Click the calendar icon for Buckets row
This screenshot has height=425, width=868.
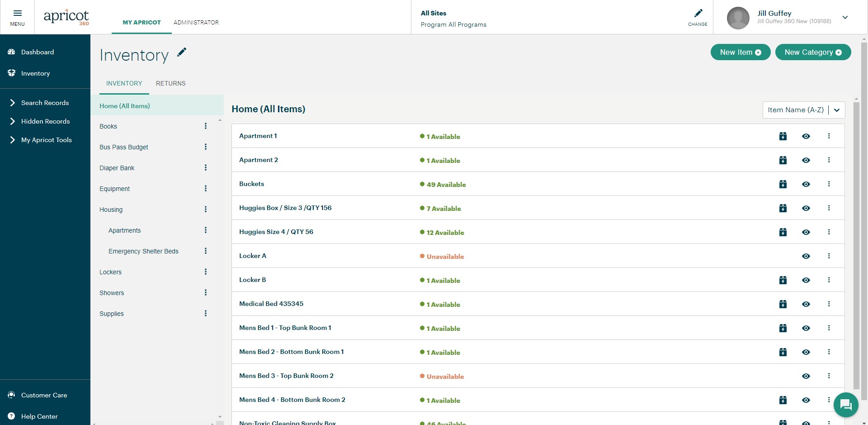click(x=783, y=184)
